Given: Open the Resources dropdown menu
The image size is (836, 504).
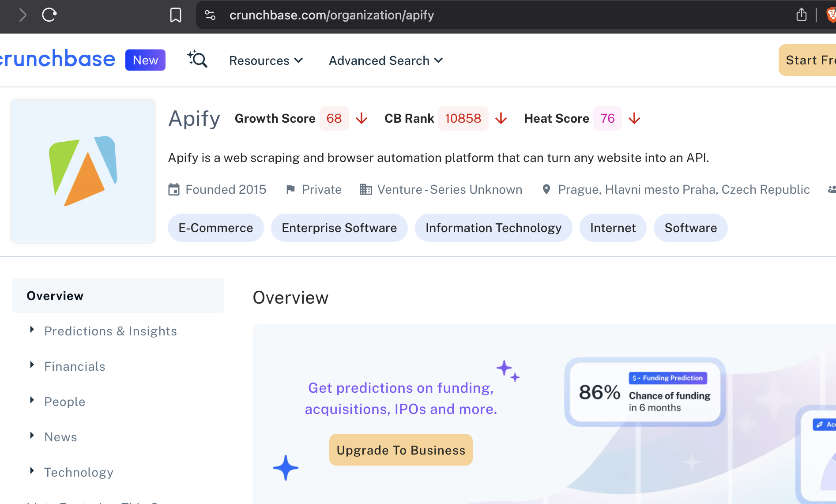Looking at the screenshot, I should pos(266,60).
